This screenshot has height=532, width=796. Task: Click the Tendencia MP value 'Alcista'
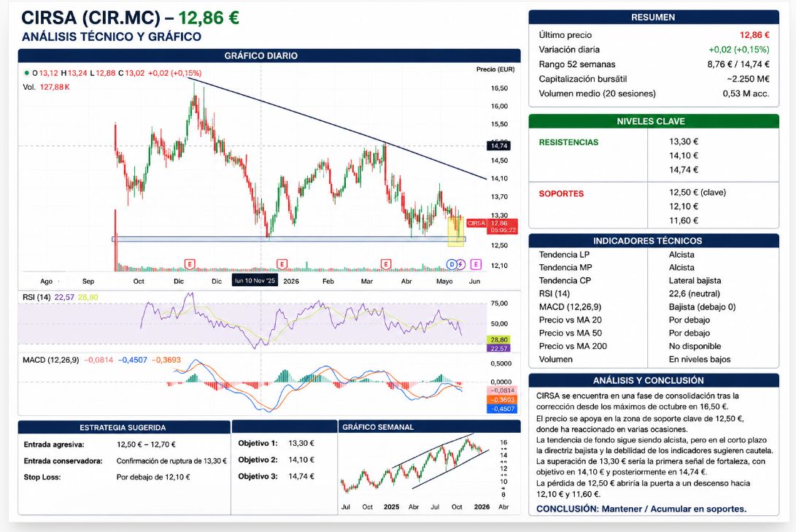coord(681,268)
